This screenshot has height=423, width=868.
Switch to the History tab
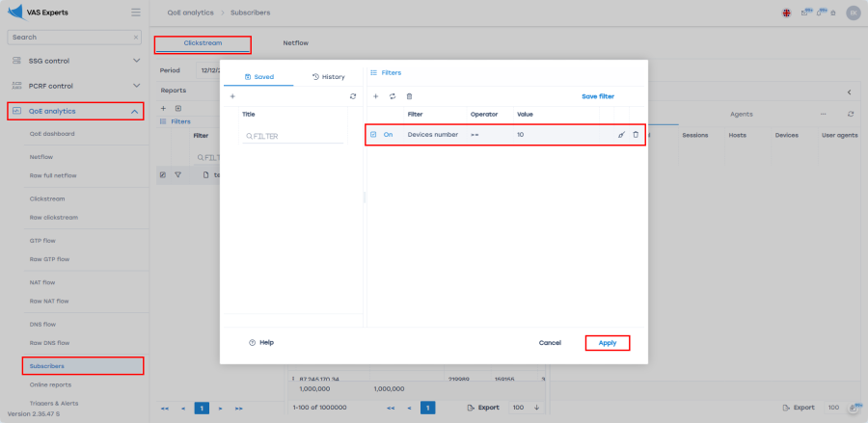click(329, 76)
